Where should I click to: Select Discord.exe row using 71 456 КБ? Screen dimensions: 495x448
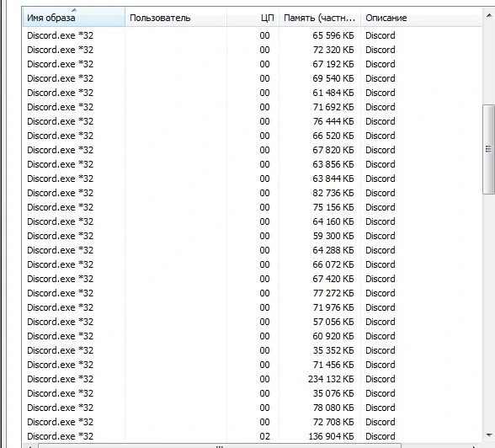252,365
